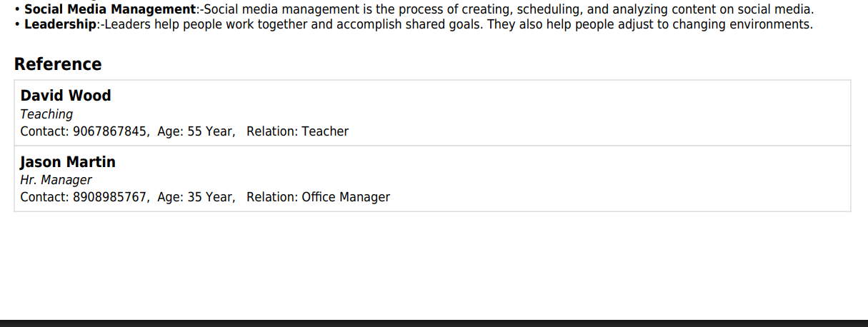This screenshot has height=327, width=868.
Task: Click the Jason Martin reference name
Action: [x=68, y=162]
